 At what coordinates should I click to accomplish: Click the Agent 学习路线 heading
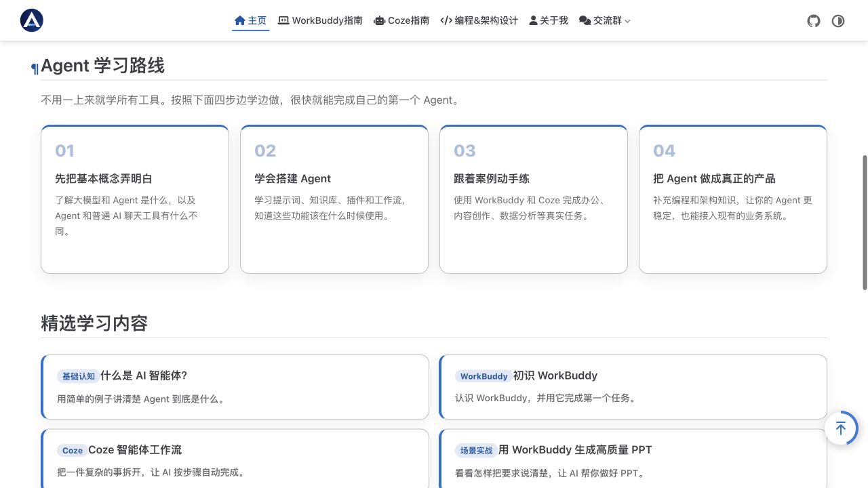click(102, 66)
